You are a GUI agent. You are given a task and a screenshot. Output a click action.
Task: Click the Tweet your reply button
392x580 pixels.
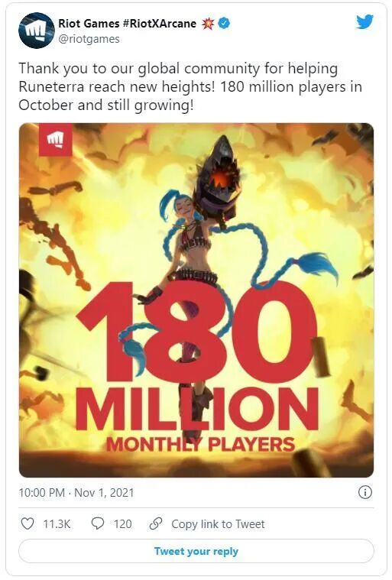(196, 551)
